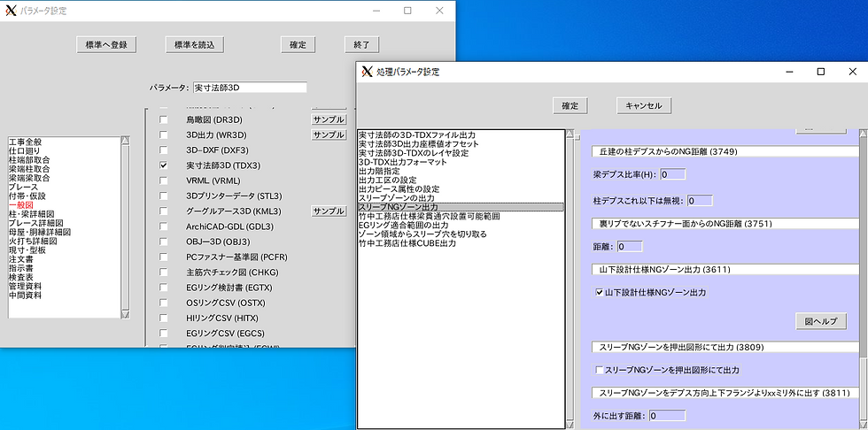The width and height of the screenshot is (868, 430).
Task: Click 外に出す距離 input field
Action: tap(668, 416)
